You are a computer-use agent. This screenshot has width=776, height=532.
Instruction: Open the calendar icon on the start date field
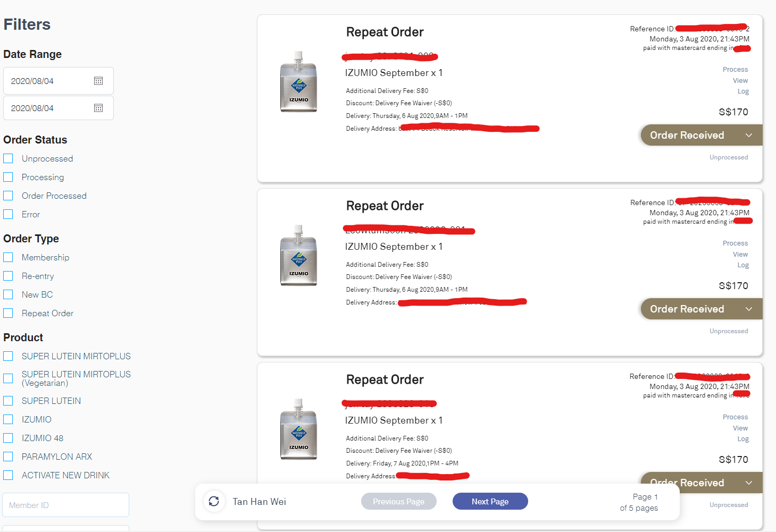point(98,80)
